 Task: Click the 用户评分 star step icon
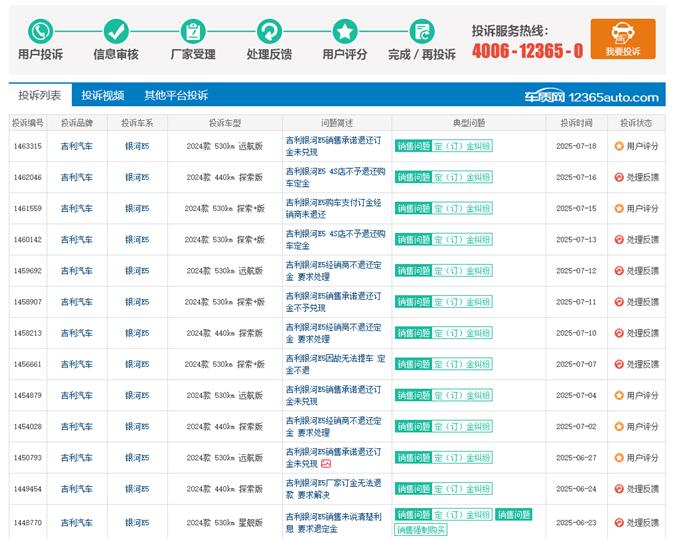tap(345, 31)
